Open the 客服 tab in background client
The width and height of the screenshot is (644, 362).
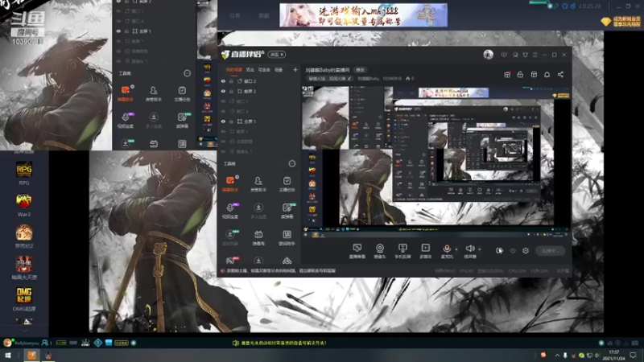pos(264,15)
